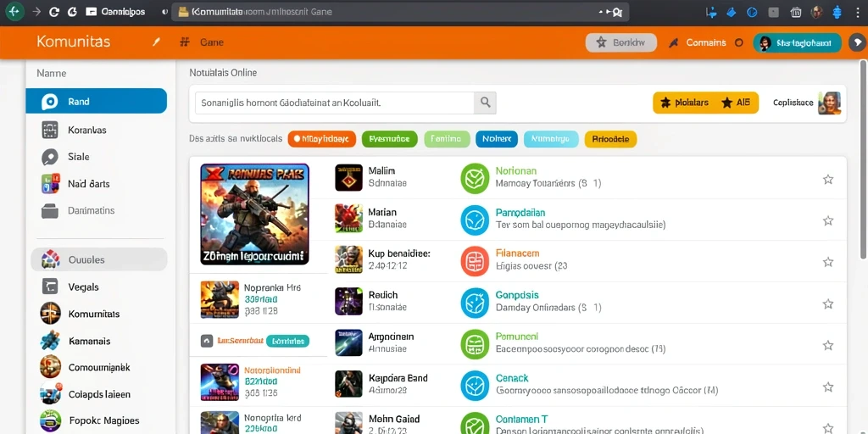
Task: Click the Norionan title link
Action: pyautogui.click(x=516, y=170)
